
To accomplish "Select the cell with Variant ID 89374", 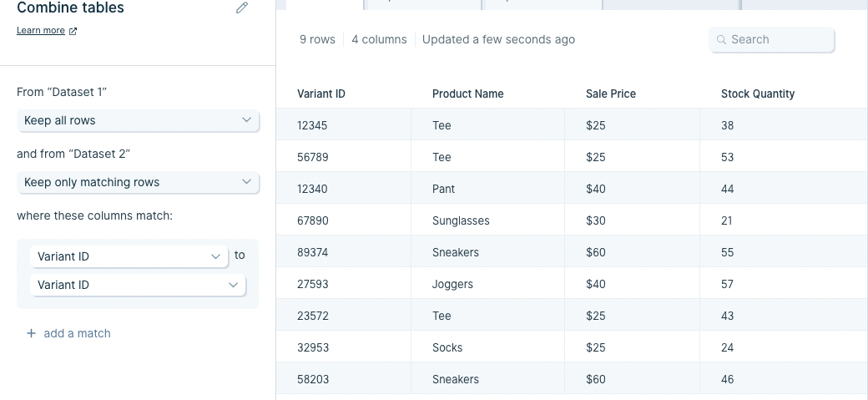I will (344, 252).
